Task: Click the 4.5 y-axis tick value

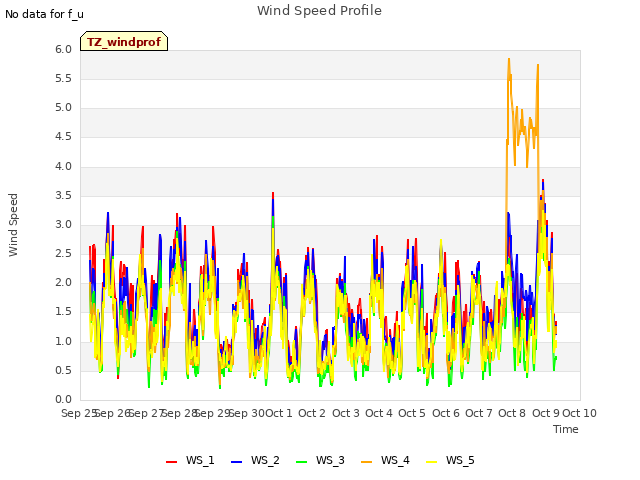Action: click(x=63, y=137)
